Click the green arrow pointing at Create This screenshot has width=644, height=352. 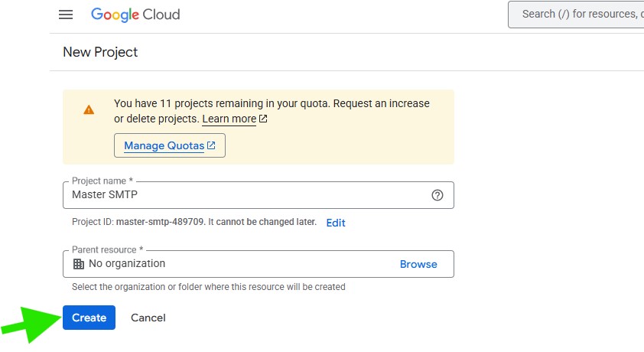29,323
